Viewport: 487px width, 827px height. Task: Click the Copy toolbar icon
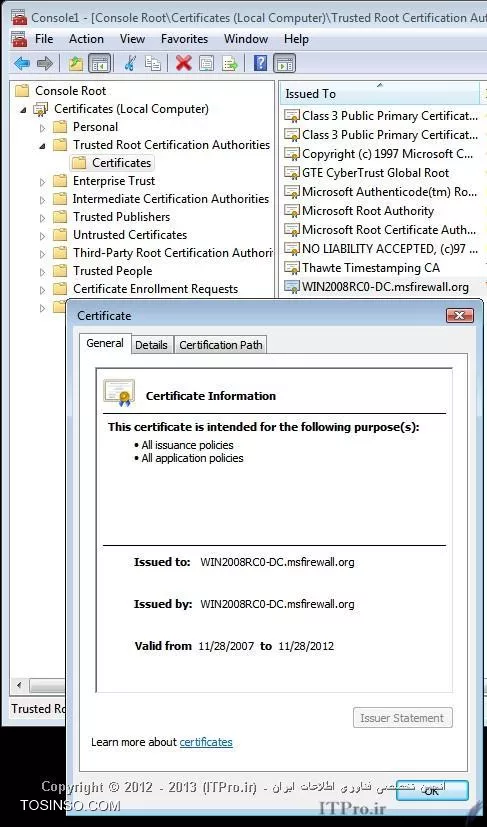[x=153, y=64]
